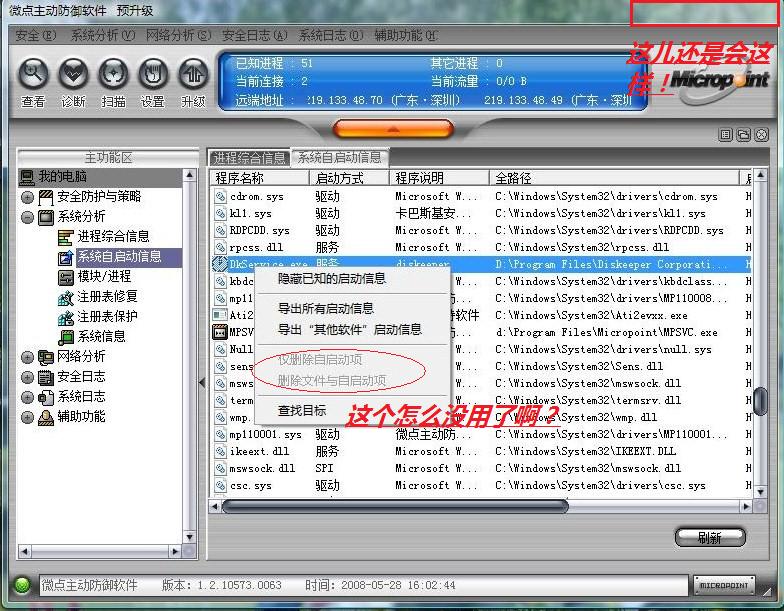Switch to the 进程综合信息 tab
Screen dimensions: 784x611
click(x=249, y=158)
